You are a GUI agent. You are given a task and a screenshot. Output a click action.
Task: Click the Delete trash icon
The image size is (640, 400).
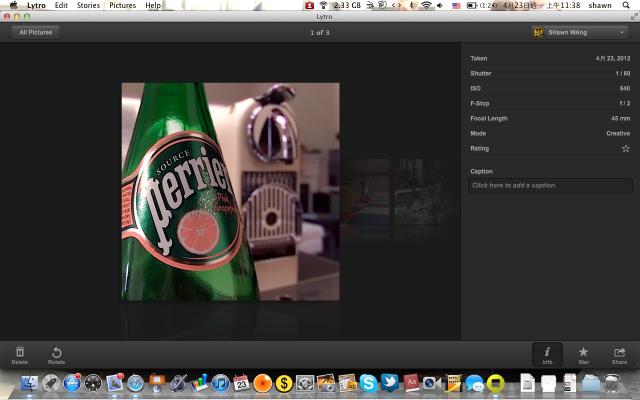[x=20, y=352]
